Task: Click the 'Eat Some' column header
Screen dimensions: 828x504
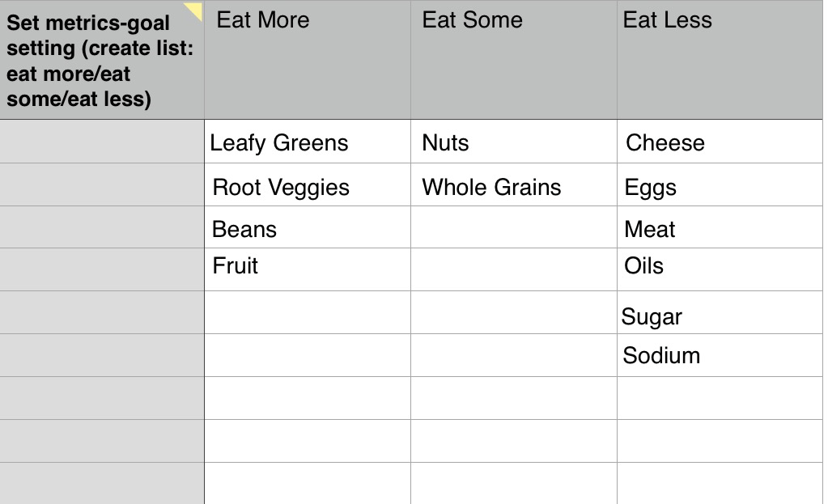Action: pos(513,61)
